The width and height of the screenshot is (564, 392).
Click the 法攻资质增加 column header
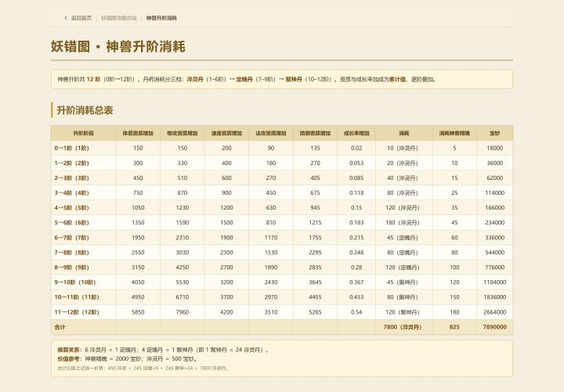pos(271,133)
